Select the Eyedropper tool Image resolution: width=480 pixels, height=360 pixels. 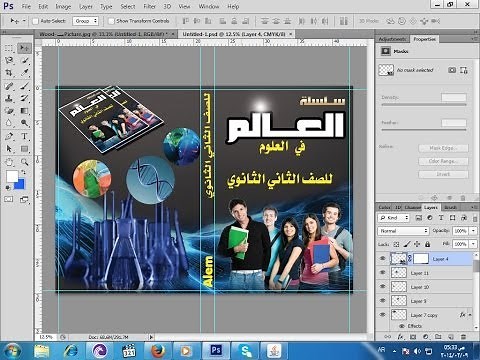tap(24, 73)
